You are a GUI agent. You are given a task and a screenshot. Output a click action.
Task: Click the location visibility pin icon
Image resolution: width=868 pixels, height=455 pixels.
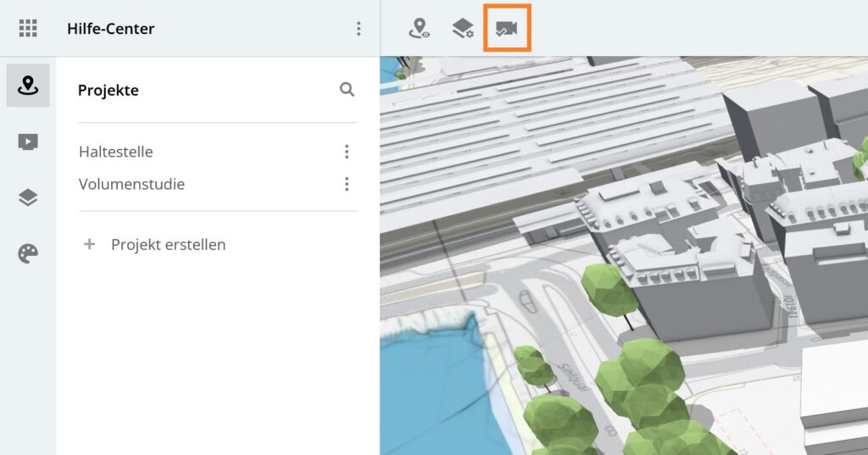click(x=419, y=29)
